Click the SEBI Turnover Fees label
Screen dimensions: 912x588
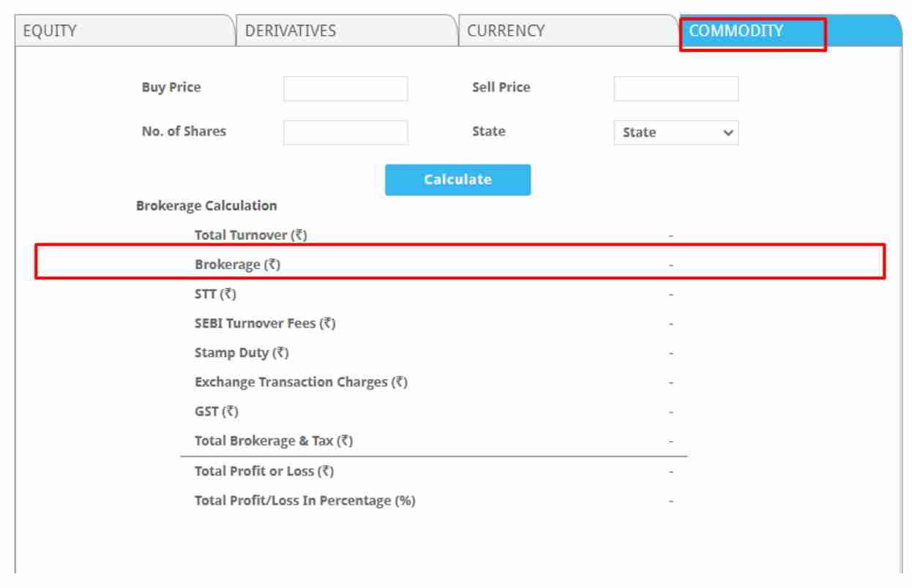pos(265,323)
